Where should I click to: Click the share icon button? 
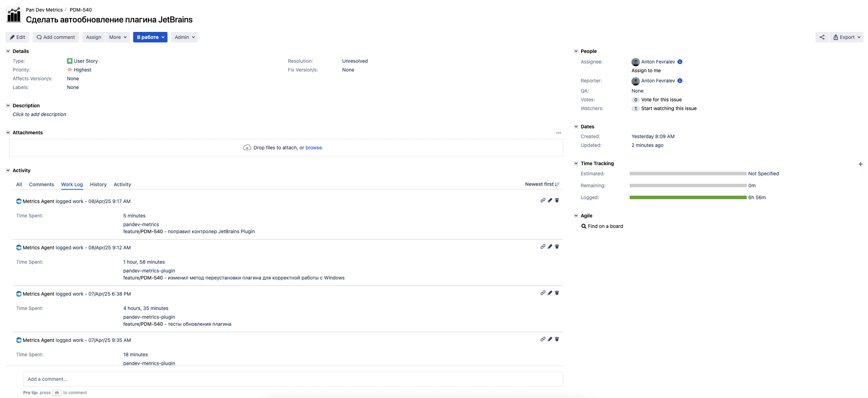822,37
